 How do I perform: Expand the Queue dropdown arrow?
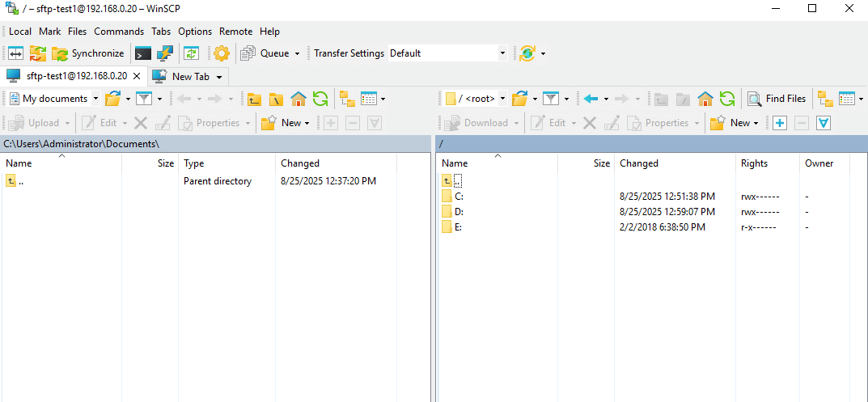coord(297,53)
